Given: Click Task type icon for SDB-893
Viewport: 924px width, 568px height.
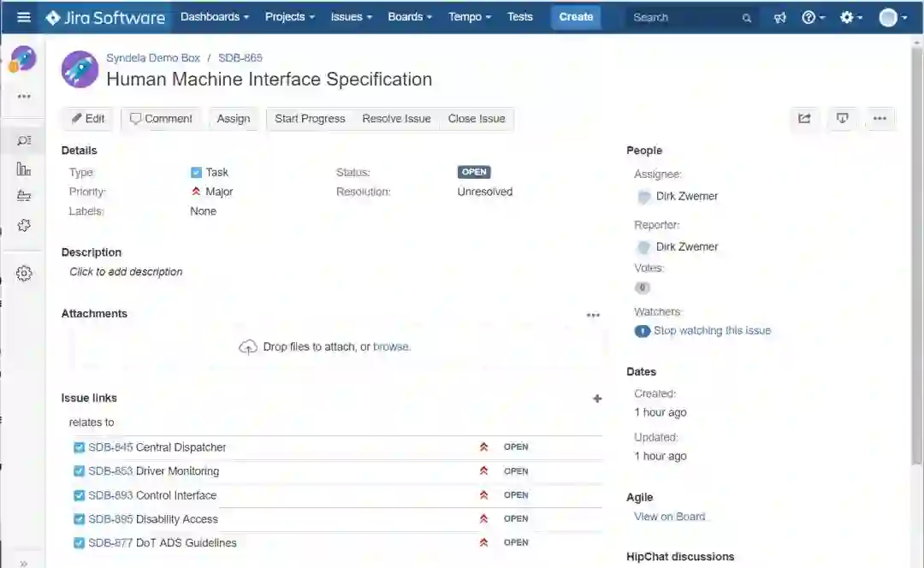Looking at the screenshot, I should coord(79,495).
